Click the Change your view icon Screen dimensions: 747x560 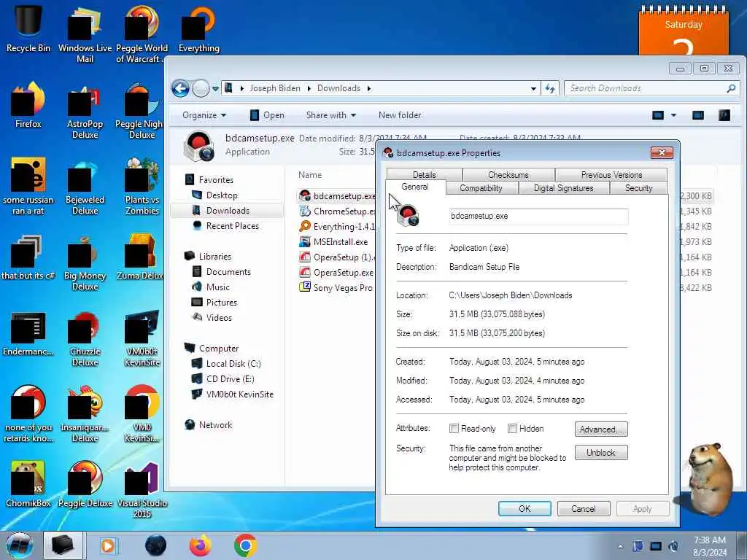coord(658,115)
